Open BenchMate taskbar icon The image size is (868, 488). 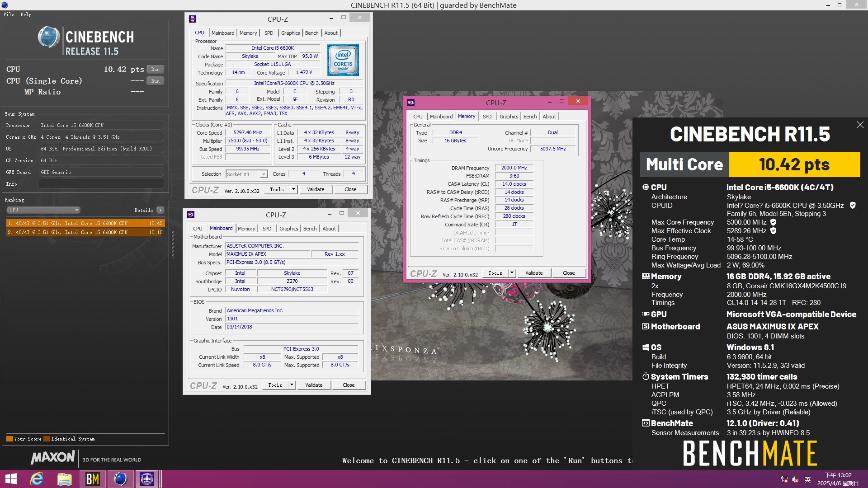tap(92, 479)
